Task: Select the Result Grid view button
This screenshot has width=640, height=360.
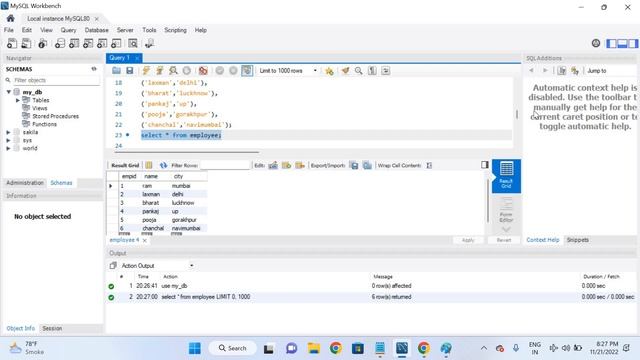Action: coord(506,176)
